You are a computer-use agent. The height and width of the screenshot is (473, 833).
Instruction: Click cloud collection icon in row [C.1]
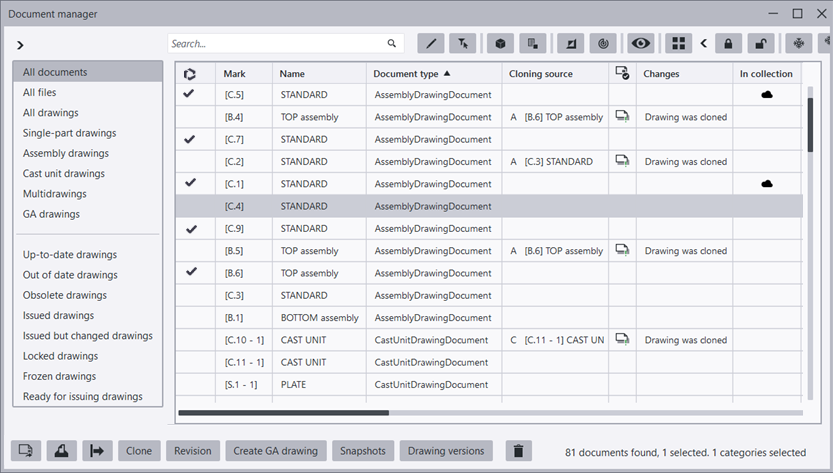click(x=767, y=184)
